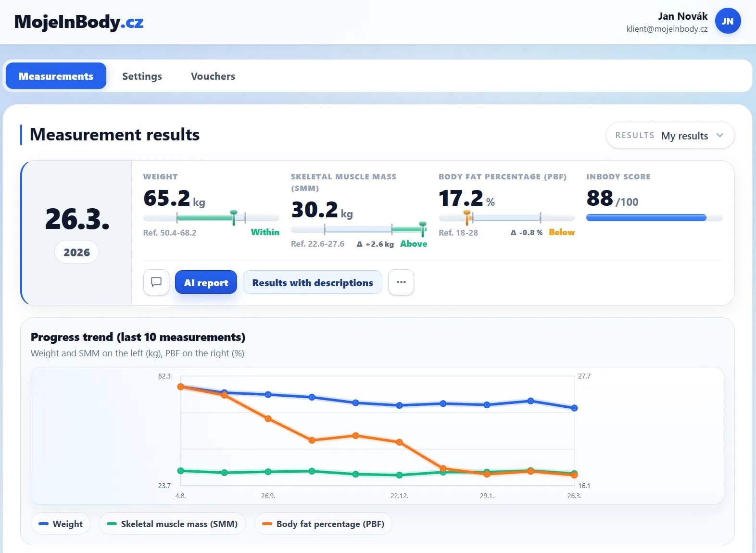Toggle Body fat percentage (PBF) legend
Screen dimensions: 756x553
[323, 524]
